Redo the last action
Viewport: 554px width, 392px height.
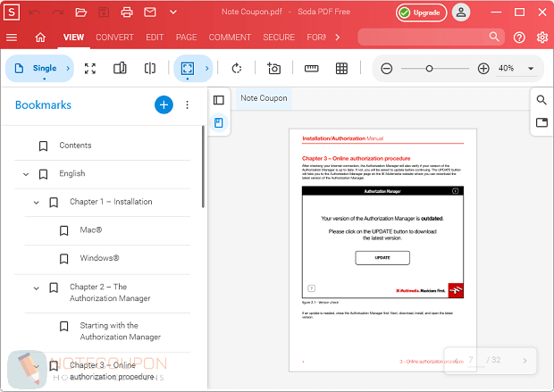[x=57, y=13]
